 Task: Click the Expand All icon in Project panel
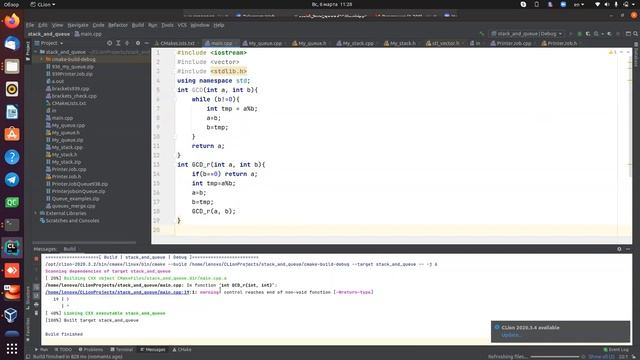tap(118, 43)
